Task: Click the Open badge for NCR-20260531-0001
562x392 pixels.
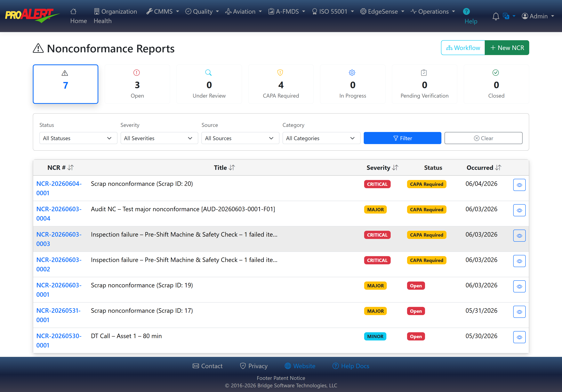Action: coord(416,311)
